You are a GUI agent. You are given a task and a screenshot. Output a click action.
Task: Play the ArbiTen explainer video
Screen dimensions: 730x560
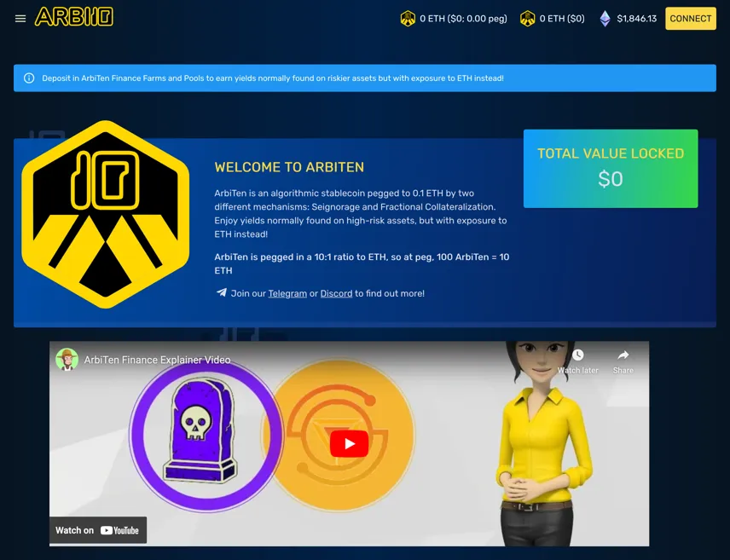tap(349, 443)
